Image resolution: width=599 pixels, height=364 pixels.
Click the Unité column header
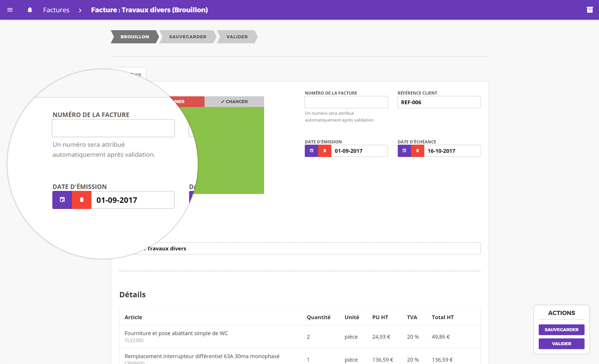coord(352,317)
